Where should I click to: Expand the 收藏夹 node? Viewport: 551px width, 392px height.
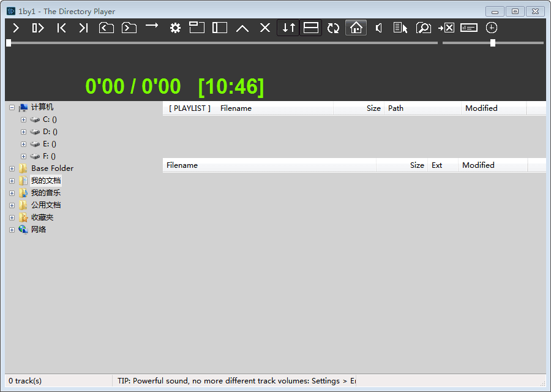pos(12,217)
